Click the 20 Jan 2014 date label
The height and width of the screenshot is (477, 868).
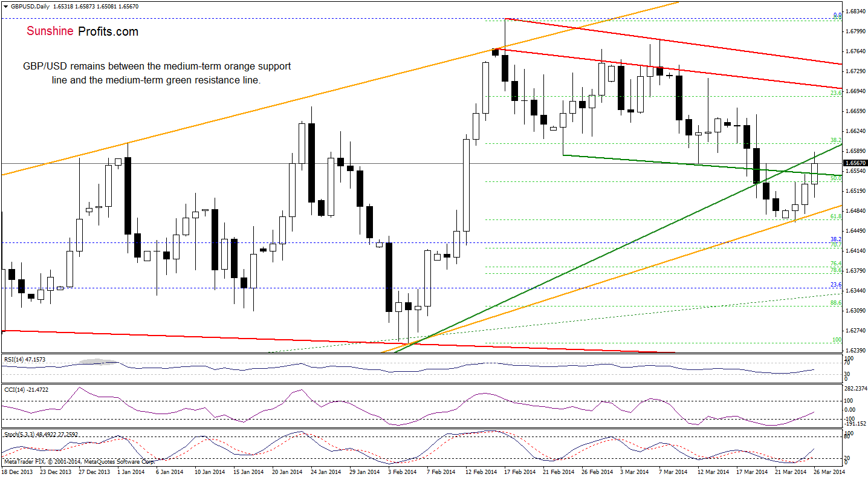286,472
